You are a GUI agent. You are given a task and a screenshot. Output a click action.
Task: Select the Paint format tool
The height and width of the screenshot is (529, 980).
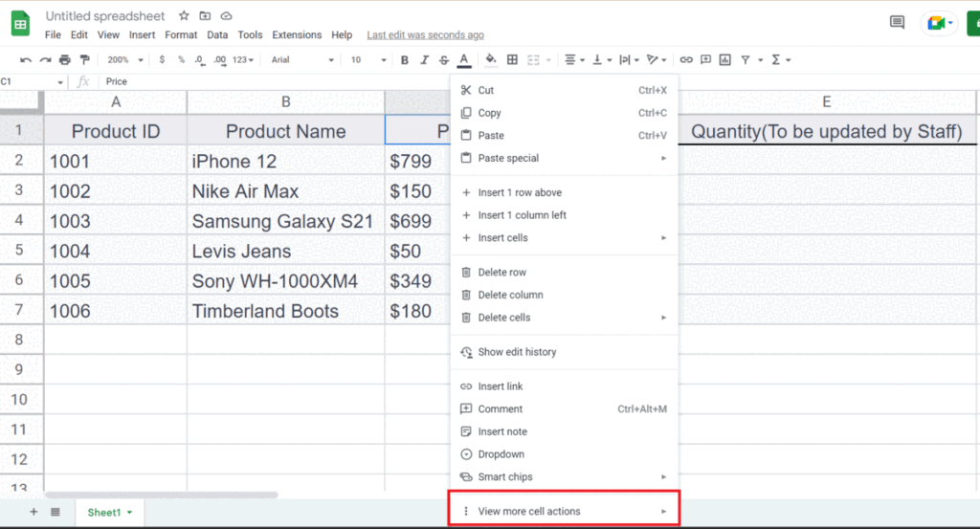84,60
